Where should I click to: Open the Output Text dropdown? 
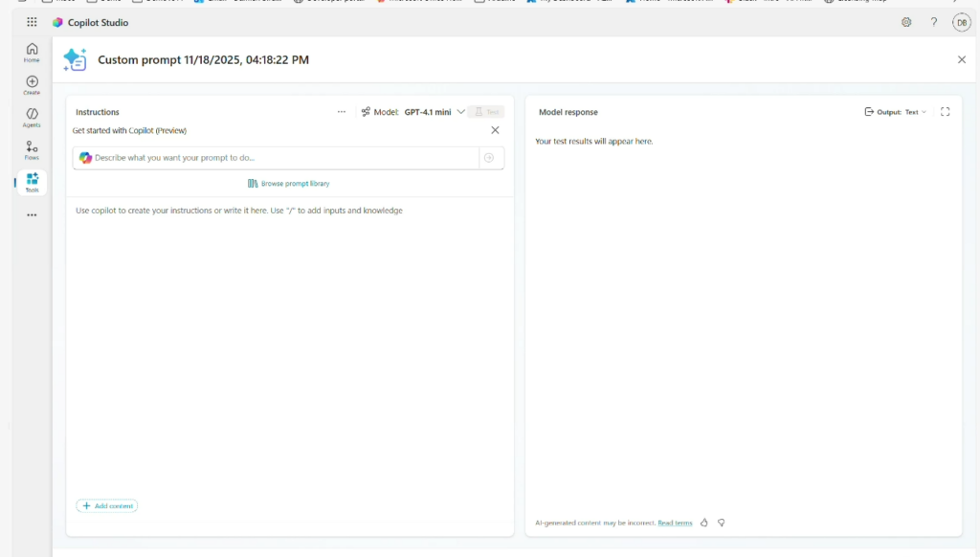click(896, 112)
